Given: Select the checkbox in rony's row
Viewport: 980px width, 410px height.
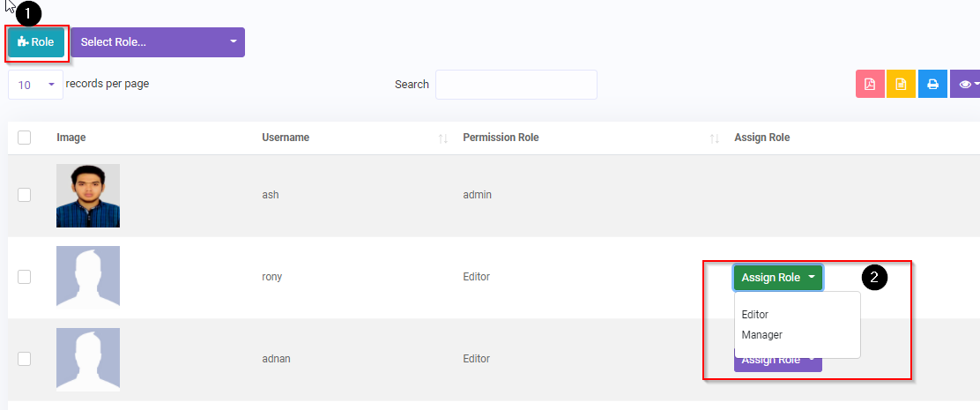Looking at the screenshot, I should (x=25, y=277).
